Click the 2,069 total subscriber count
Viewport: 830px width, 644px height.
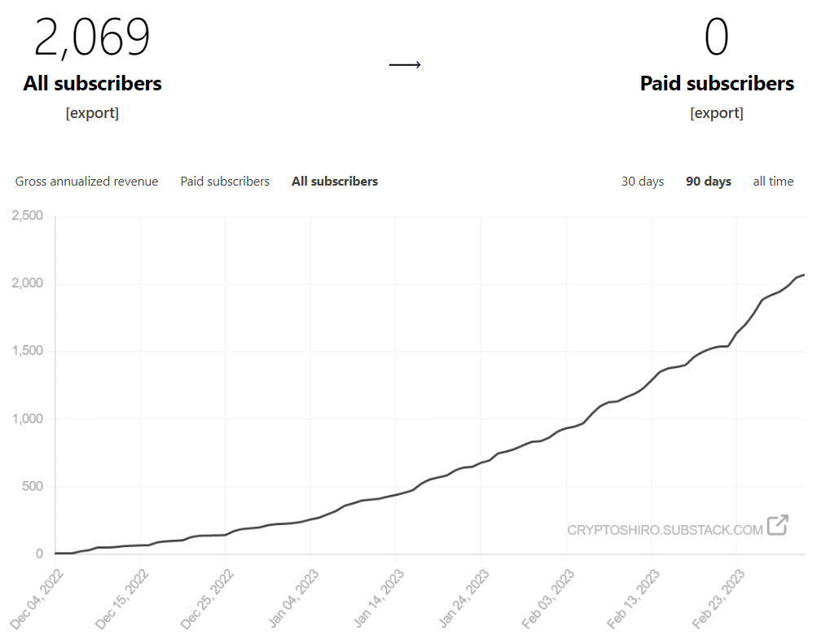[x=92, y=37]
